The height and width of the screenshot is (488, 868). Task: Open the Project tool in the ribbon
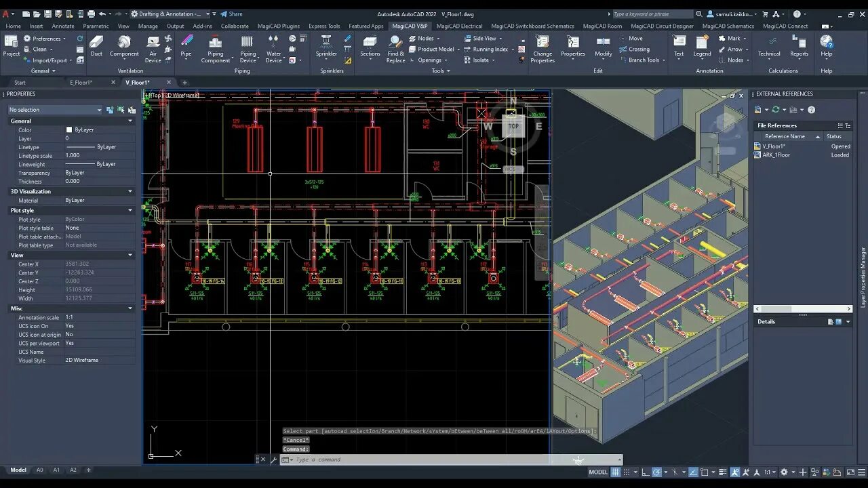click(12, 46)
